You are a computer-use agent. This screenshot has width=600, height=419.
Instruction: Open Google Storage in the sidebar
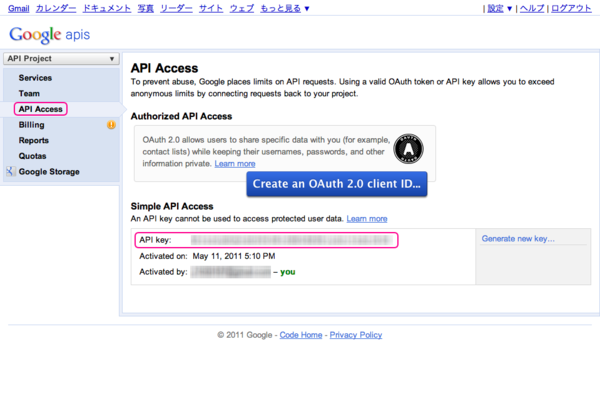click(x=49, y=172)
